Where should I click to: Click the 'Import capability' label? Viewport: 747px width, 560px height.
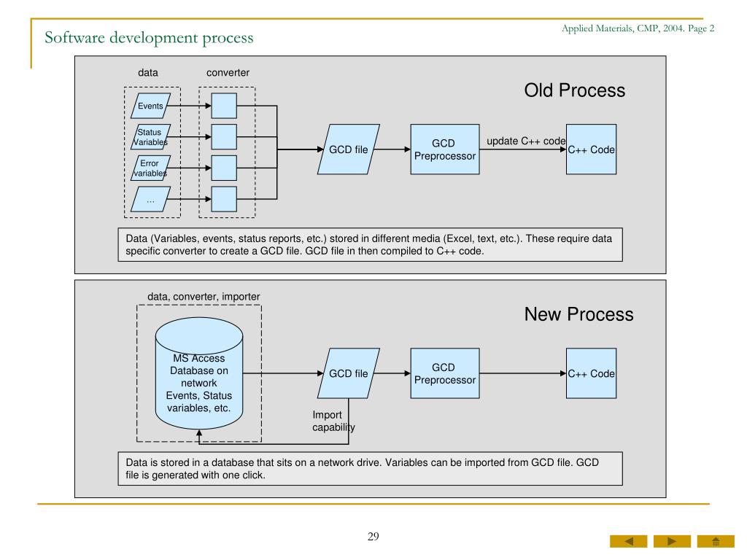pyautogui.click(x=333, y=421)
